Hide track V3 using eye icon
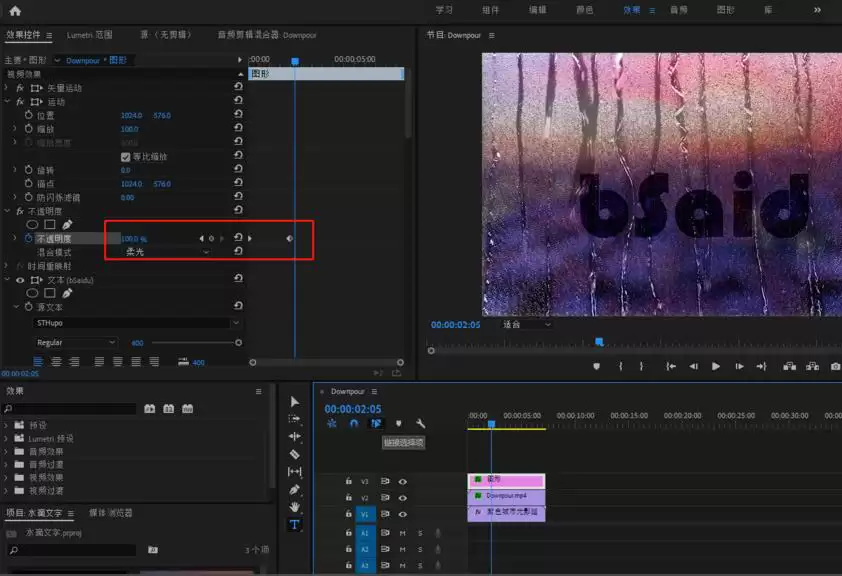Screen dimensions: 842x576 coord(403,481)
